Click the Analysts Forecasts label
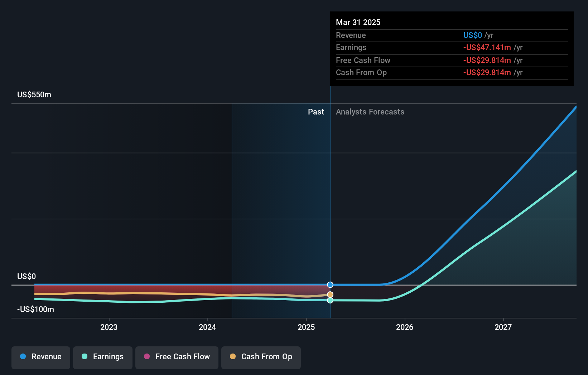The height and width of the screenshot is (375, 588). tap(370, 112)
